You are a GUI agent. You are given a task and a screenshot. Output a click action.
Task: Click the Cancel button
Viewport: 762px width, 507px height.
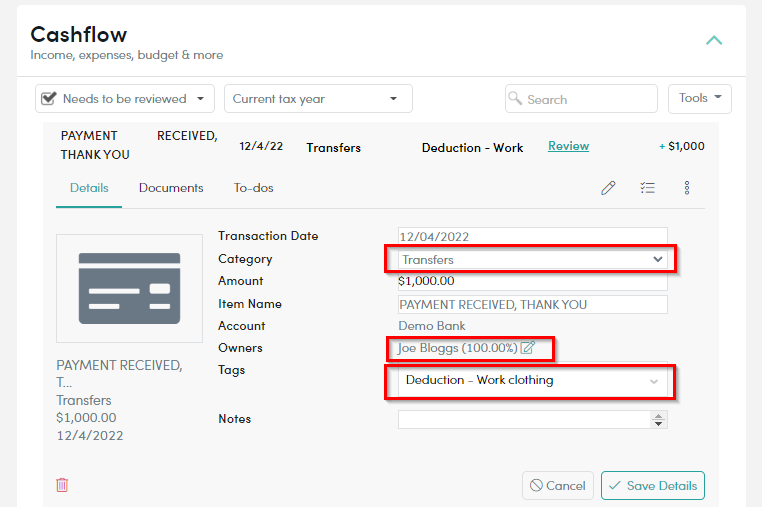[x=558, y=485]
